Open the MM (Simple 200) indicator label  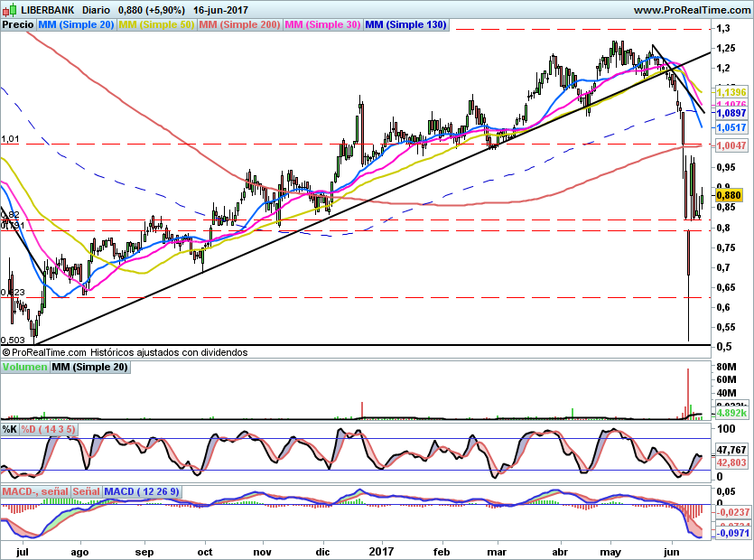coord(239,24)
